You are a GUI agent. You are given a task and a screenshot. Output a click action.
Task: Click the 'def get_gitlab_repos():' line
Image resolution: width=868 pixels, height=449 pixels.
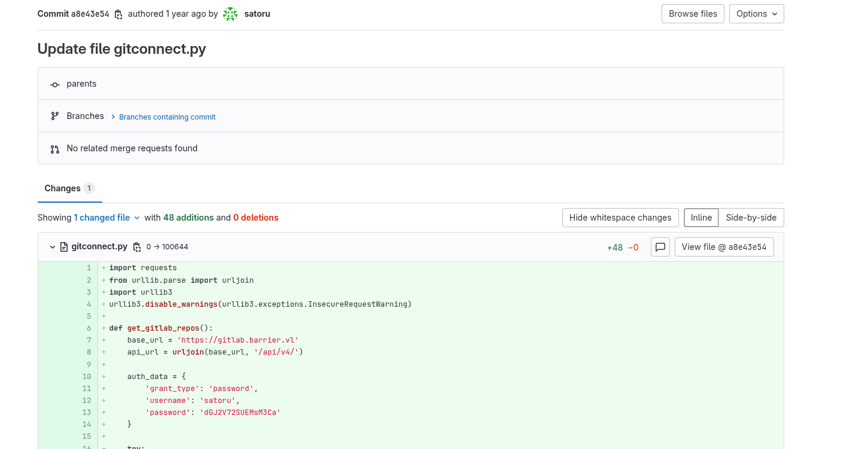tap(161, 328)
